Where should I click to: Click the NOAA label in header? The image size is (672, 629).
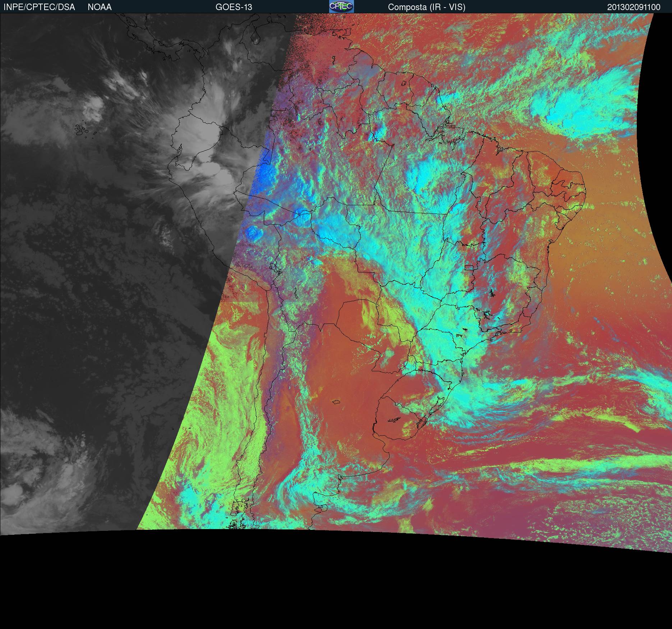(x=100, y=7)
